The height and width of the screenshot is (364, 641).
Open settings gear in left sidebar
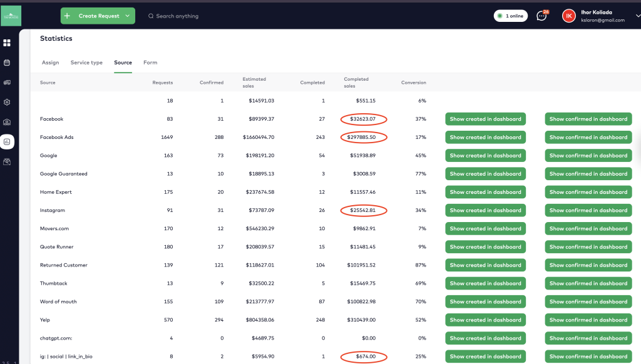tap(7, 102)
